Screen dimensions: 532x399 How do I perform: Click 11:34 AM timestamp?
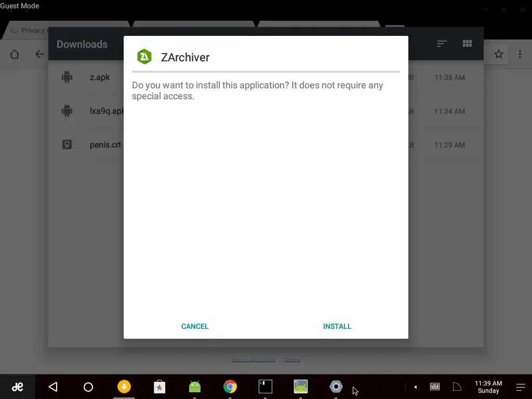449,111
